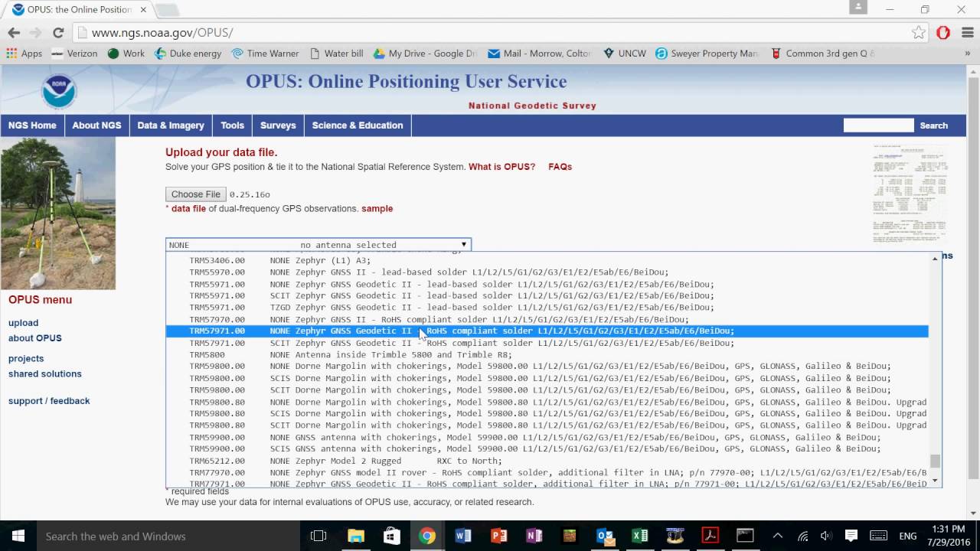Select TRM57970.00 NONE Zephyr GNSS II RoHS

[x=547, y=319]
